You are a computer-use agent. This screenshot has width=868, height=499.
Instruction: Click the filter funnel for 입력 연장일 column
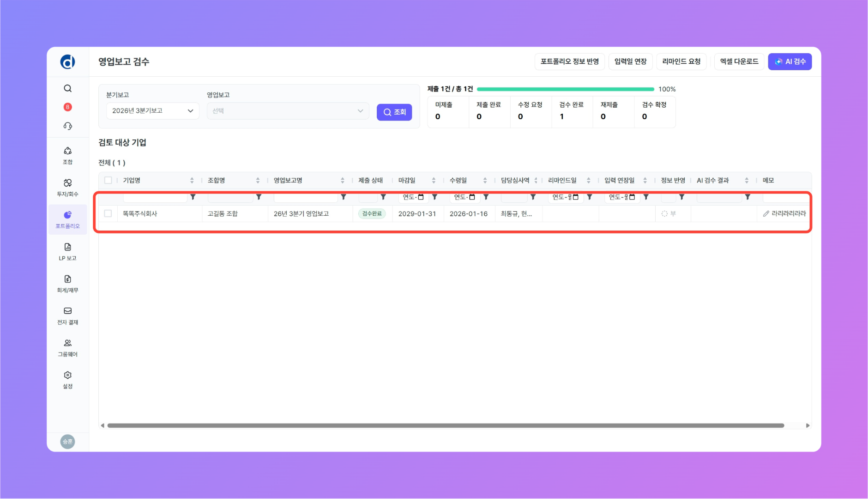(646, 197)
